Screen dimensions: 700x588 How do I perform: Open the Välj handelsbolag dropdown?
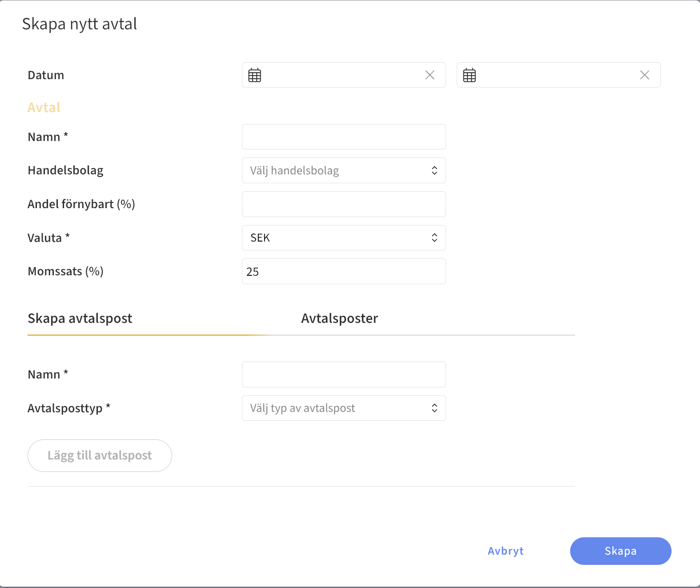click(x=344, y=170)
